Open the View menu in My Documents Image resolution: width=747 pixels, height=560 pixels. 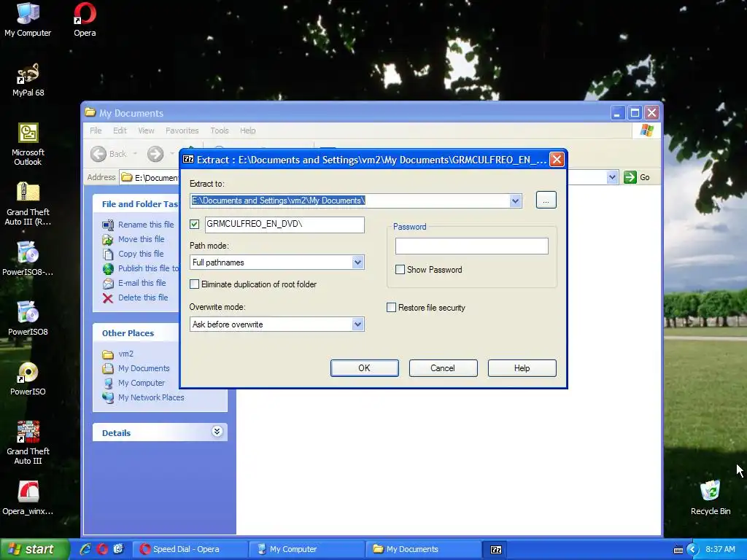click(x=146, y=131)
